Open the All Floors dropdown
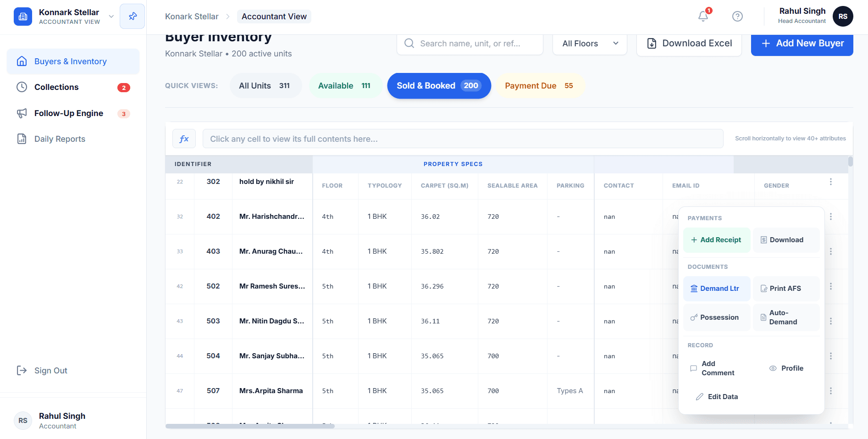Image resolution: width=868 pixels, height=439 pixels. [x=590, y=43]
